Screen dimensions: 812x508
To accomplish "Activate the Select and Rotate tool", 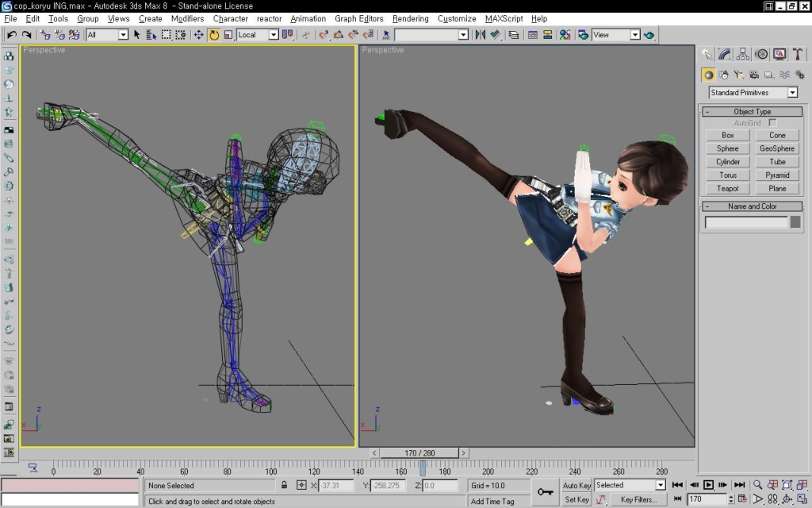I will [x=213, y=35].
